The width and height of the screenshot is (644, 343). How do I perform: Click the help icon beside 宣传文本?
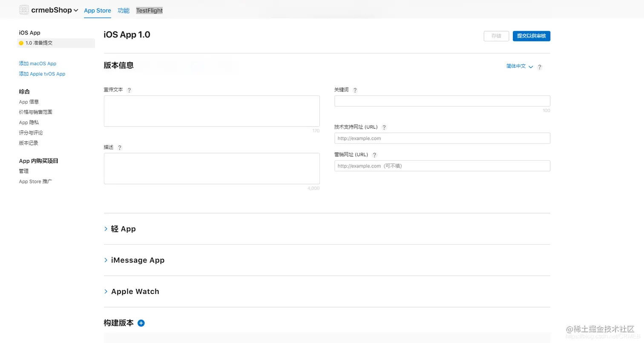(x=129, y=90)
